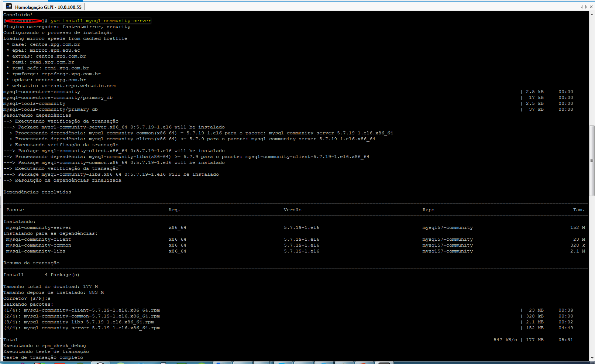Click the '* rpmforge: repoforge.xpg.com.br' line
The image size is (595, 364).
[54, 74]
